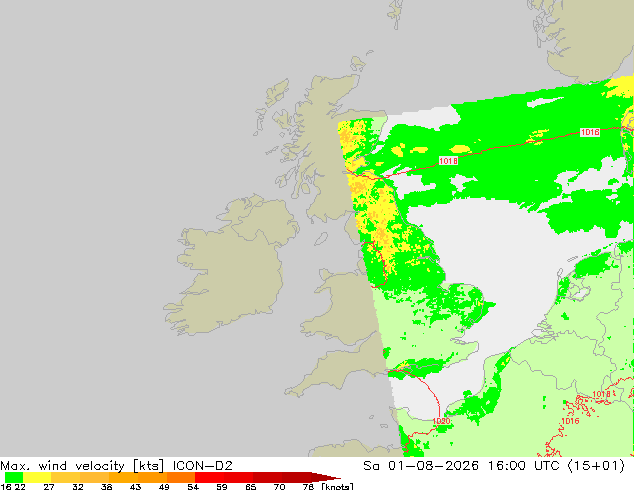Click the '27' value on the legend scale
This screenshot has height=490, width=634.
coord(49,486)
